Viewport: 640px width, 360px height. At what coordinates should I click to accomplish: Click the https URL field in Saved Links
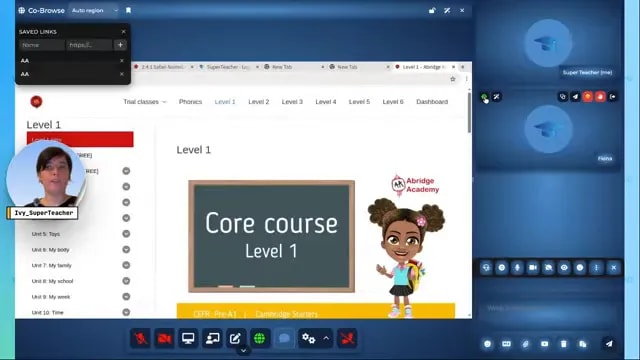[x=89, y=45]
